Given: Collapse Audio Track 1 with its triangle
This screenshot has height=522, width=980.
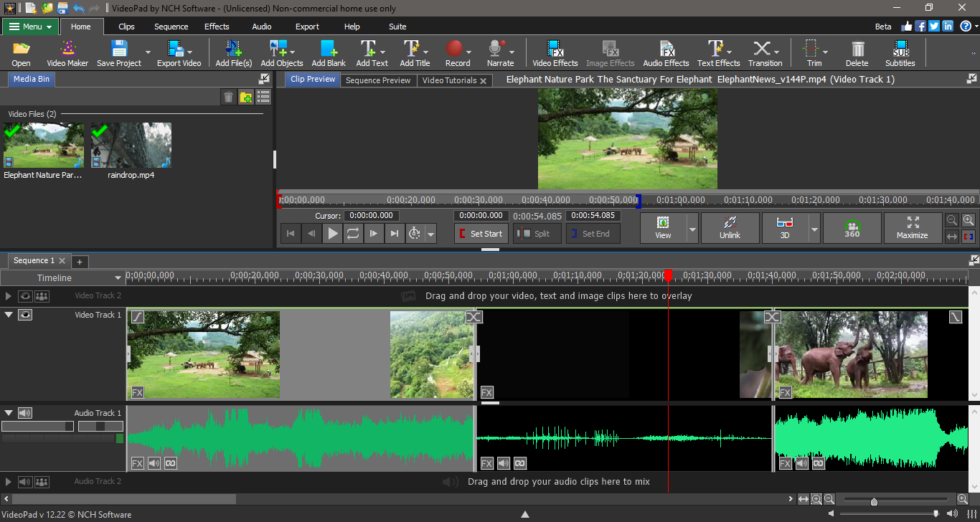Looking at the screenshot, I should pos(9,413).
